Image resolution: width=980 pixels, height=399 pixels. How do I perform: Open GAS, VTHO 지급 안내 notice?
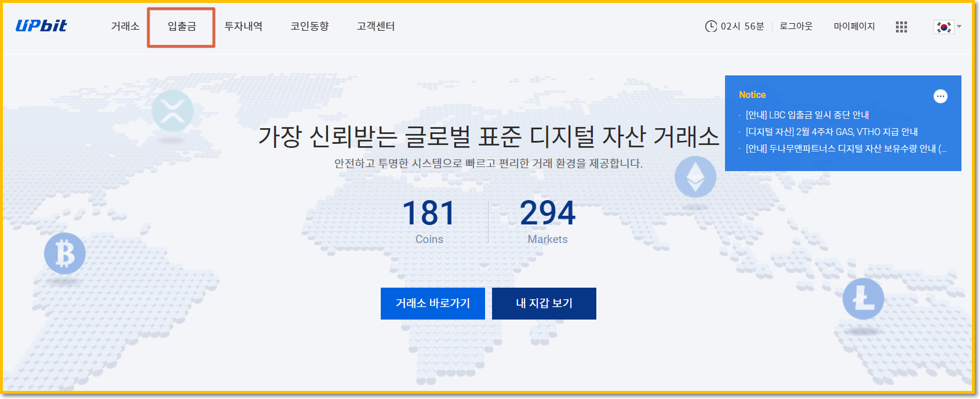832,132
